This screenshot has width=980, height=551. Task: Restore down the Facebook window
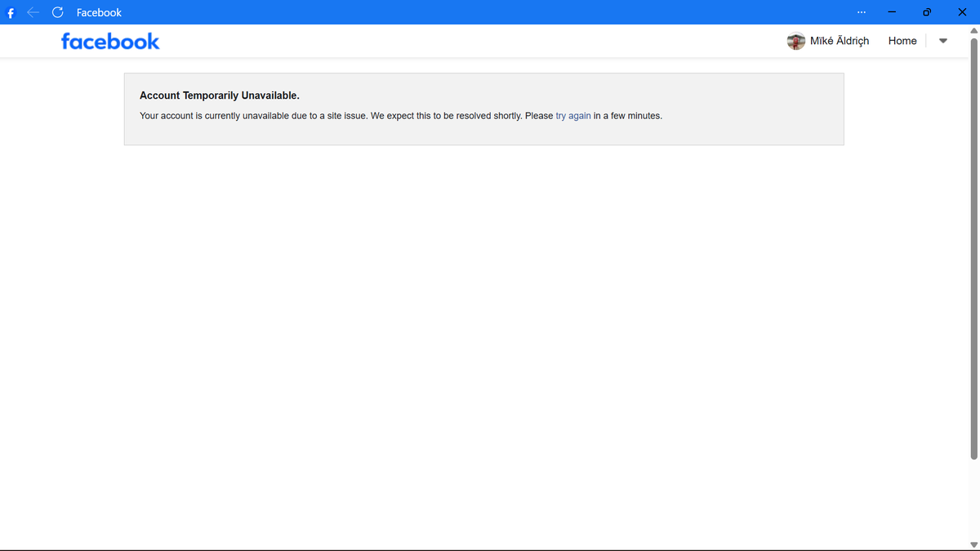[x=927, y=12]
